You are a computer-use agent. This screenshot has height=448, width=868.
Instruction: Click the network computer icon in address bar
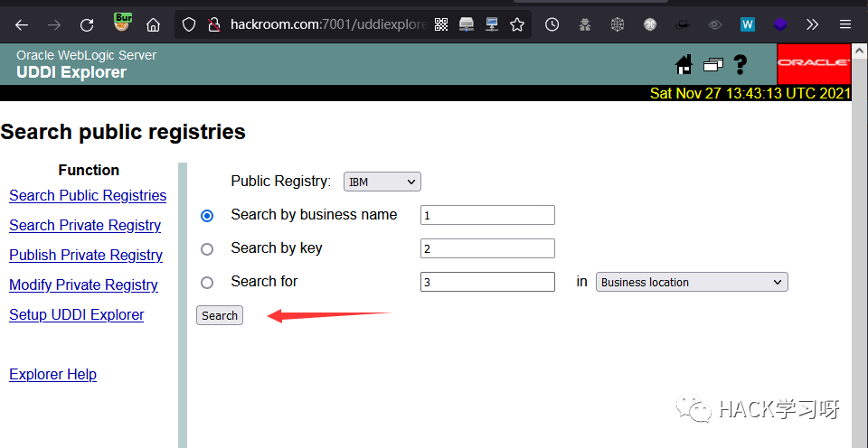(x=492, y=24)
